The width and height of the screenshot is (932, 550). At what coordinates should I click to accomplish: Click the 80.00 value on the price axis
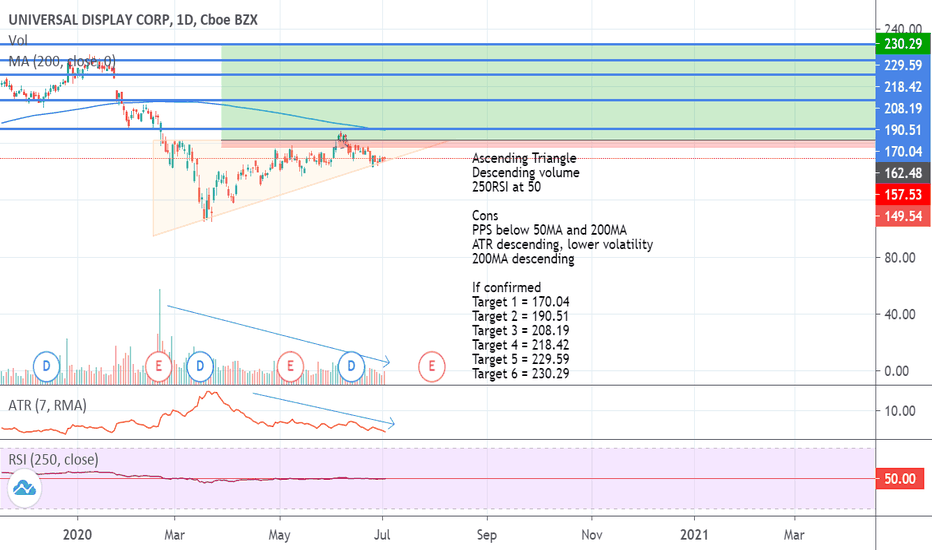click(x=900, y=257)
